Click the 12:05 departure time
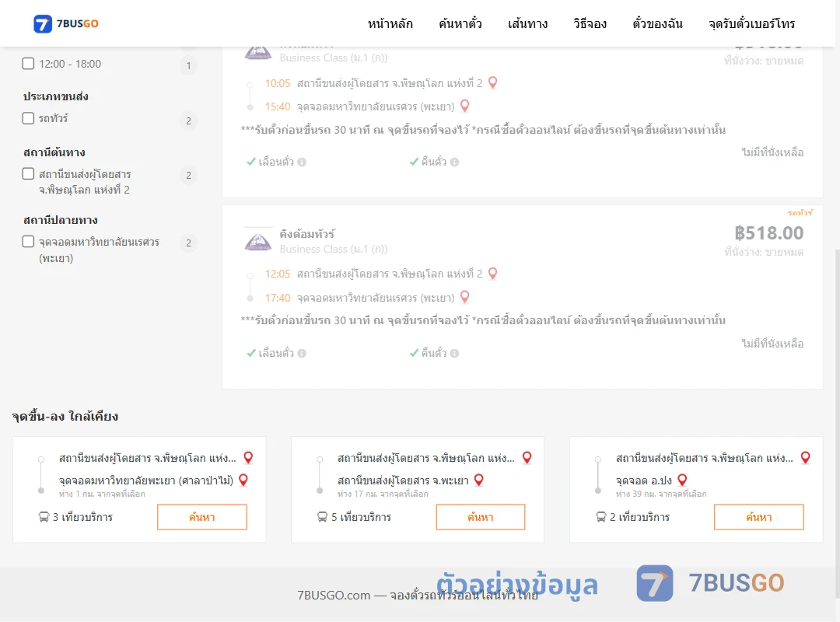The width and height of the screenshot is (840, 622). 278,274
